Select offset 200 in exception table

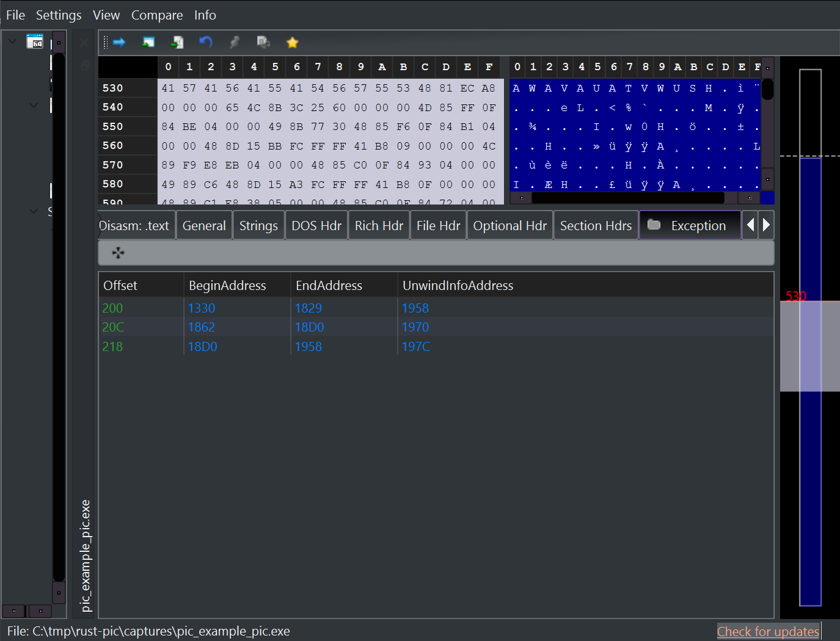tap(112, 308)
